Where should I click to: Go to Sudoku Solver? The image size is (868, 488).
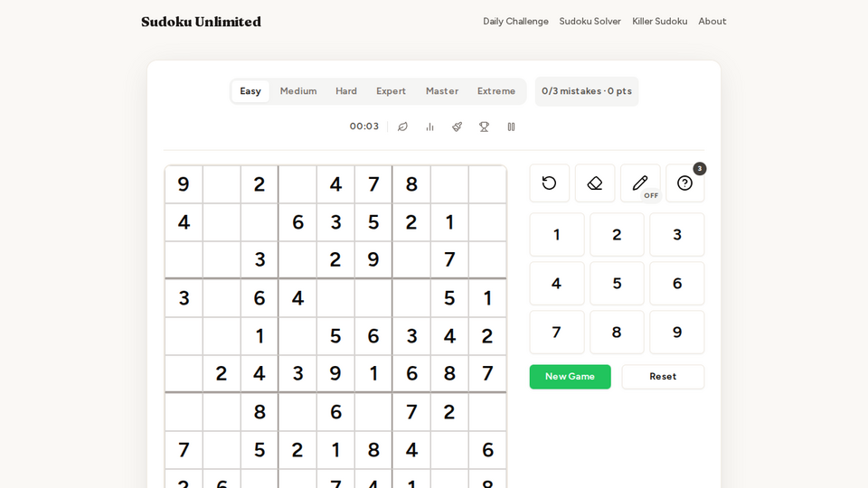click(590, 21)
